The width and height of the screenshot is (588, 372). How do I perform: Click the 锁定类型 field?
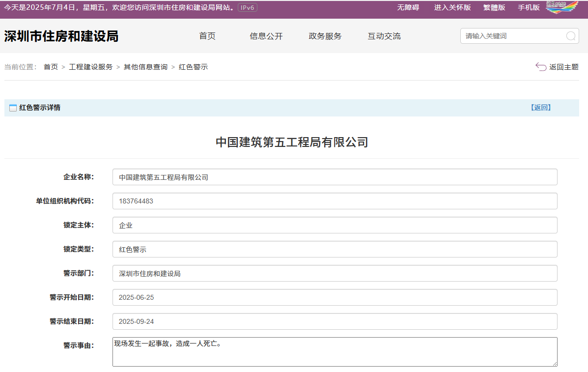point(335,249)
